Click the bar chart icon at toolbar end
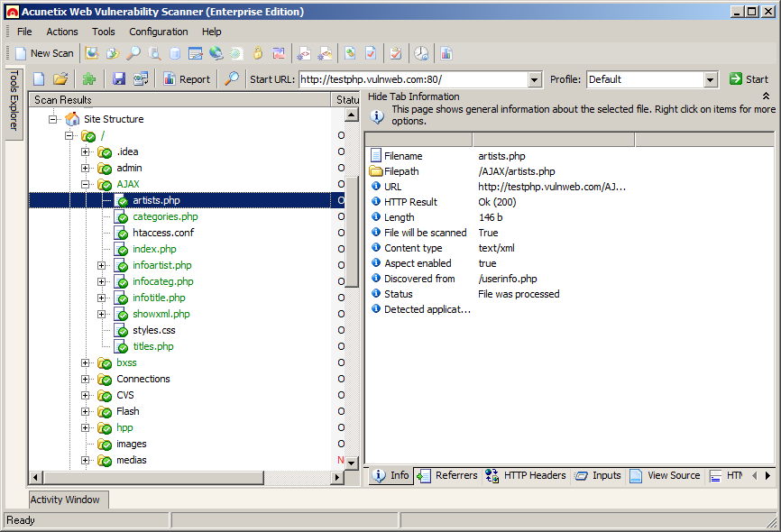The height and width of the screenshot is (532, 781). tap(446, 53)
